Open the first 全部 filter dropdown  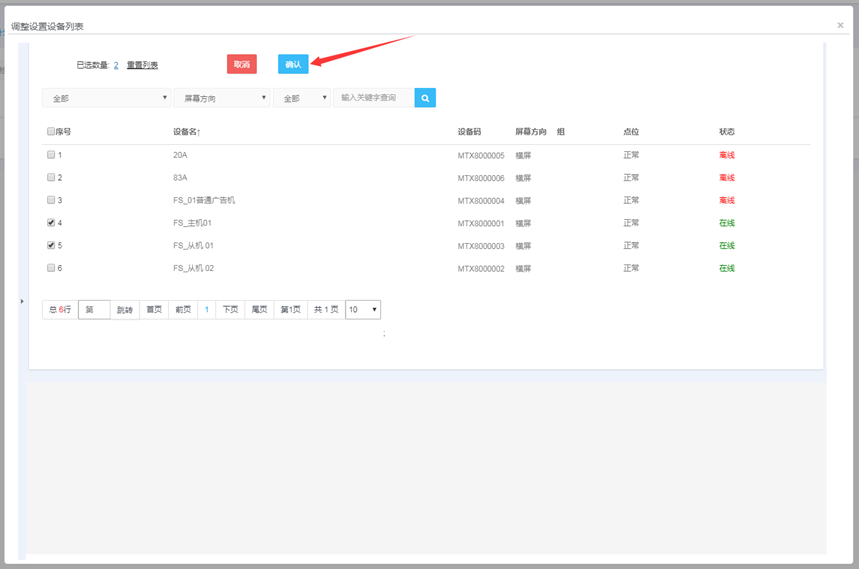(106, 98)
